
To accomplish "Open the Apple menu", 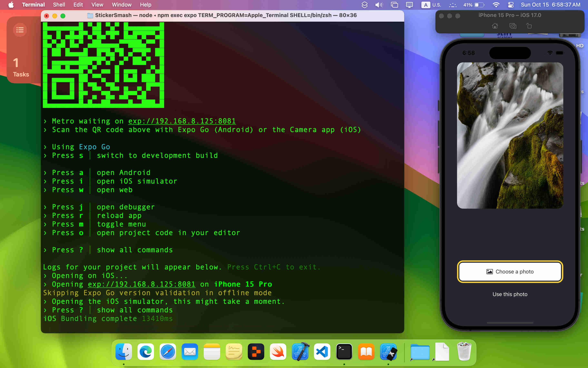I will (x=11, y=5).
